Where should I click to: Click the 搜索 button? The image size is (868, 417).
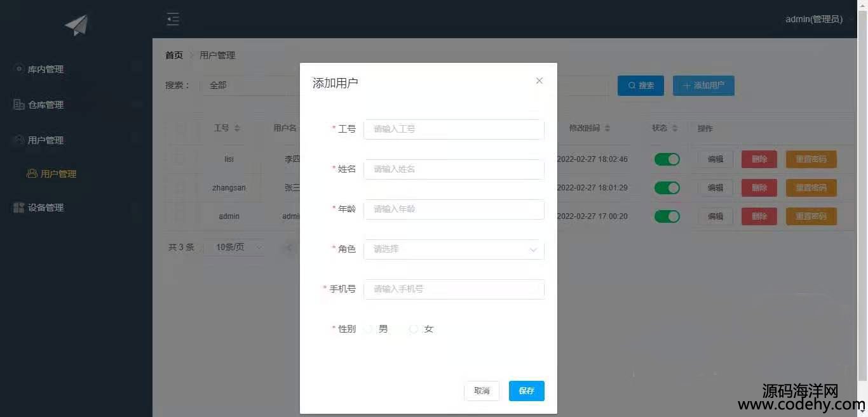(x=641, y=86)
